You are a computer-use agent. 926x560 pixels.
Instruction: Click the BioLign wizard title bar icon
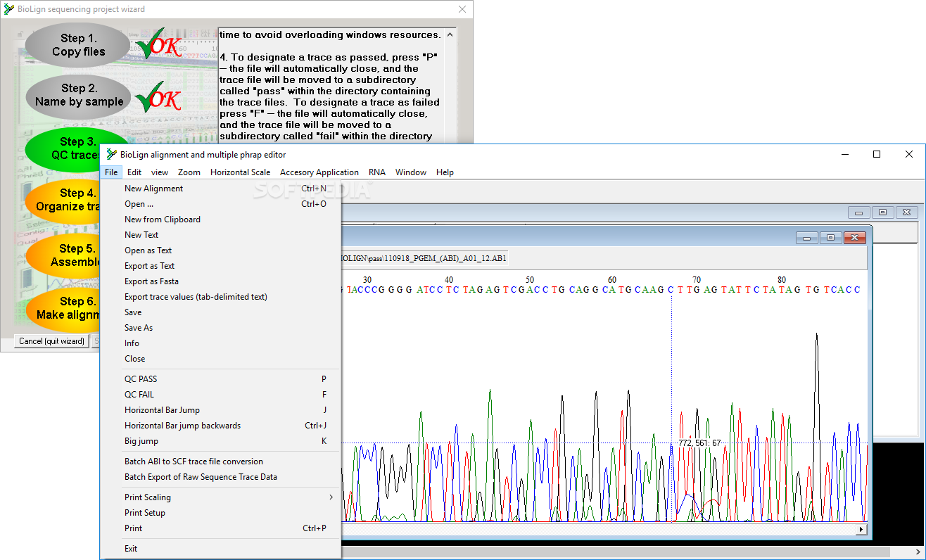point(9,9)
